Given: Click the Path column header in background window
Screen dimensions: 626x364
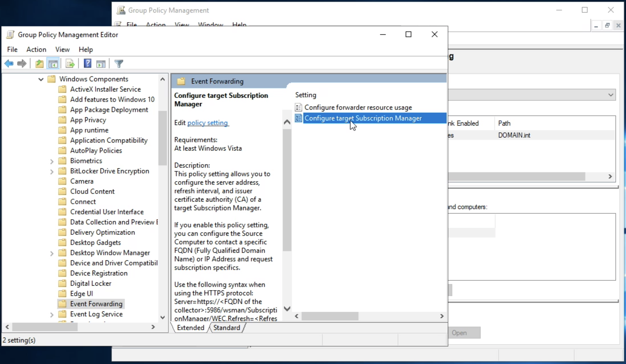Looking at the screenshot, I should (x=504, y=123).
